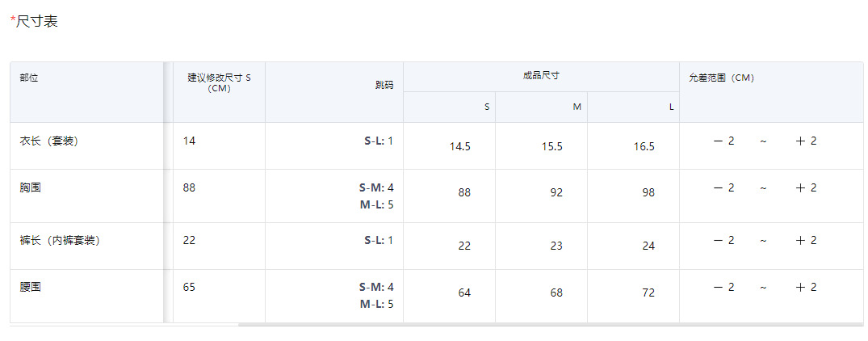Click the 建议修改尺寸 S column header

point(219,82)
